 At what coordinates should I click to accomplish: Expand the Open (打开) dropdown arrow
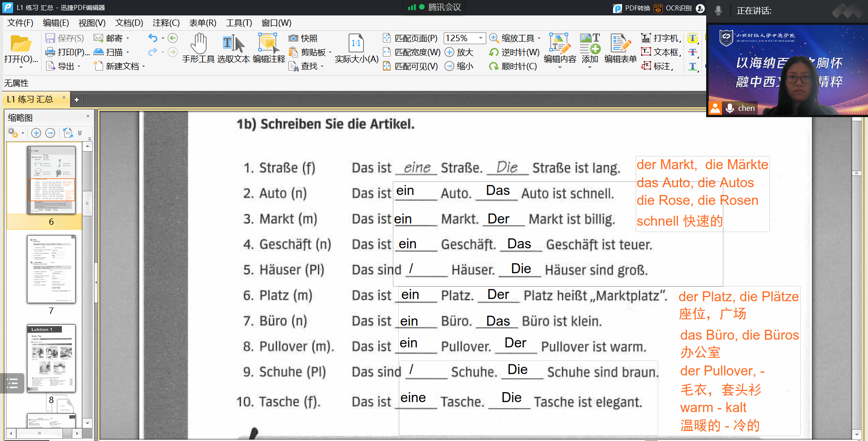[21, 67]
